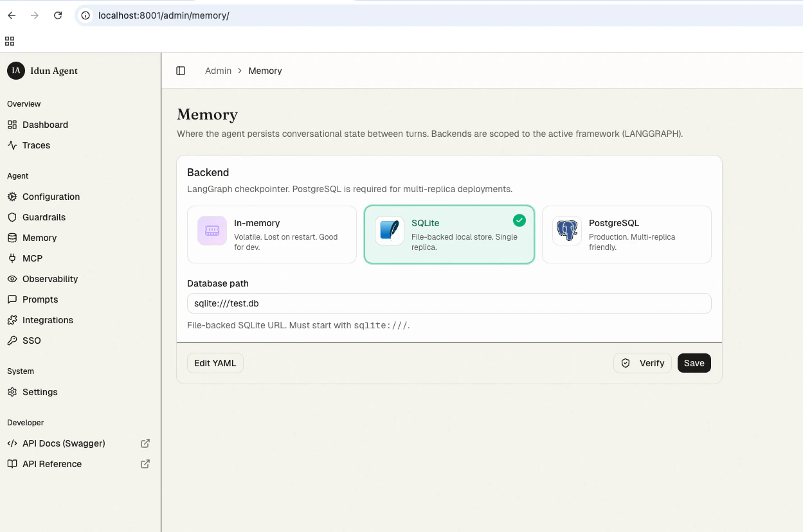Click the Verify button
This screenshot has width=803, height=532.
coord(643,363)
